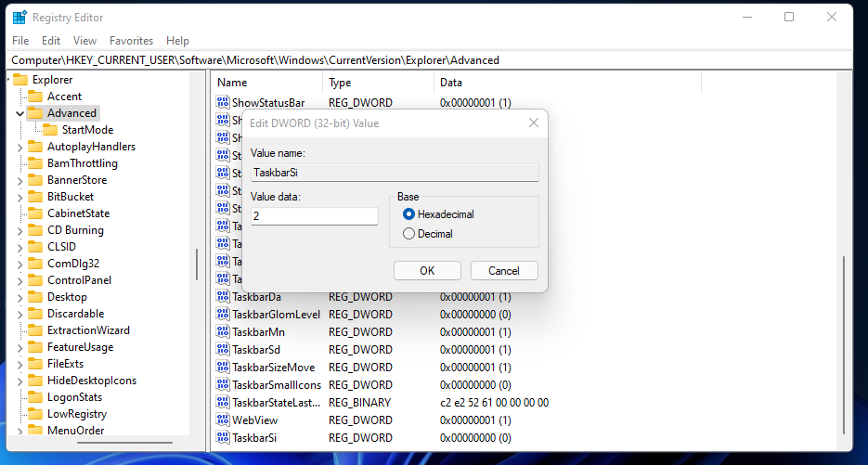Screen dimensions: 868x465
Task: Click the WebView registry value icon
Action: pos(223,420)
